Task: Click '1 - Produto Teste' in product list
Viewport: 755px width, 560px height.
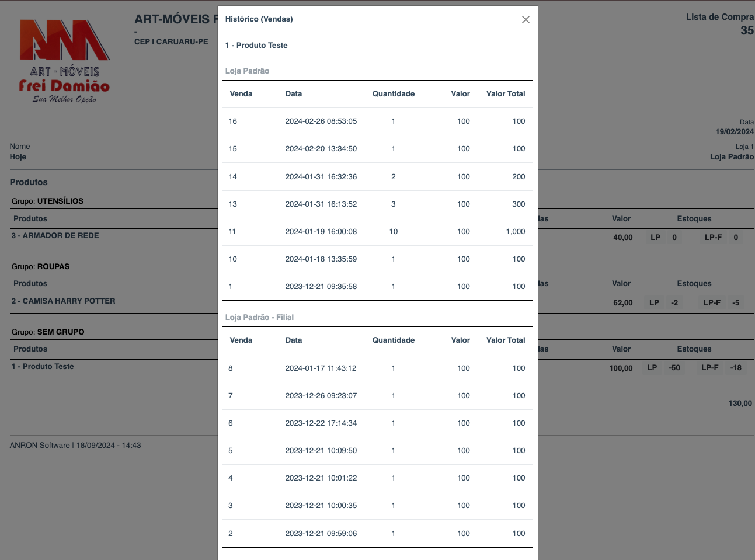Action: 43,367
